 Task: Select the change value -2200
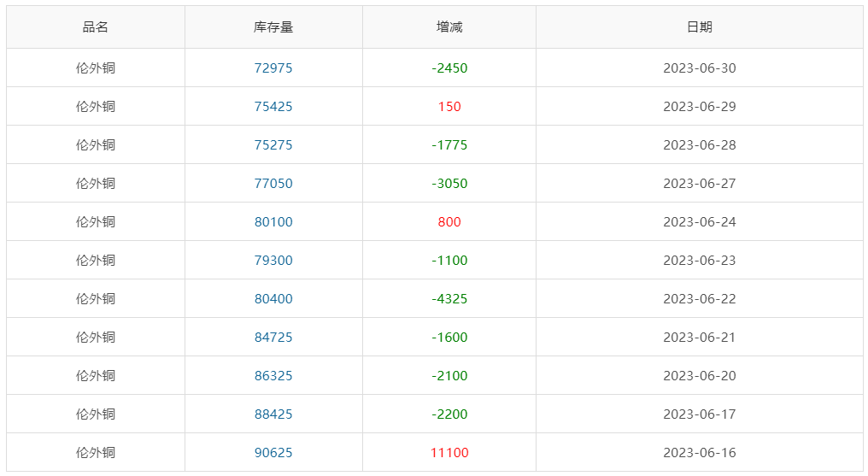pyautogui.click(x=449, y=414)
